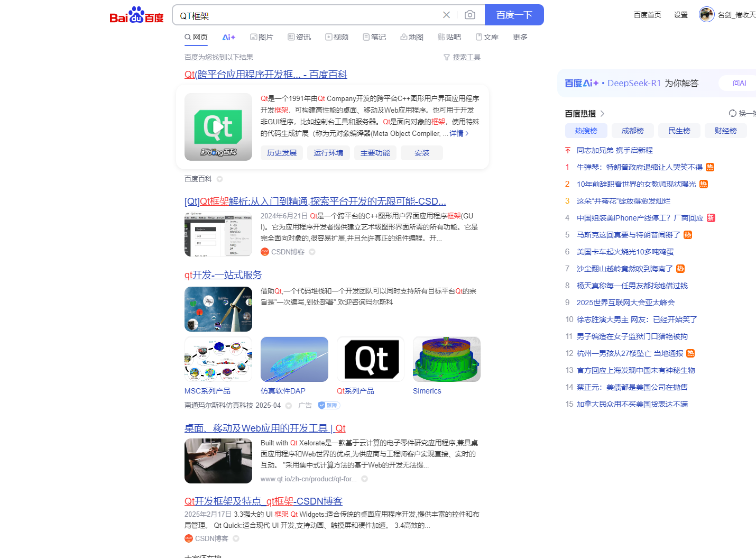Open Qt框架解析 CSDN result title
Screen dimensions: 756x558
(315, 202)
